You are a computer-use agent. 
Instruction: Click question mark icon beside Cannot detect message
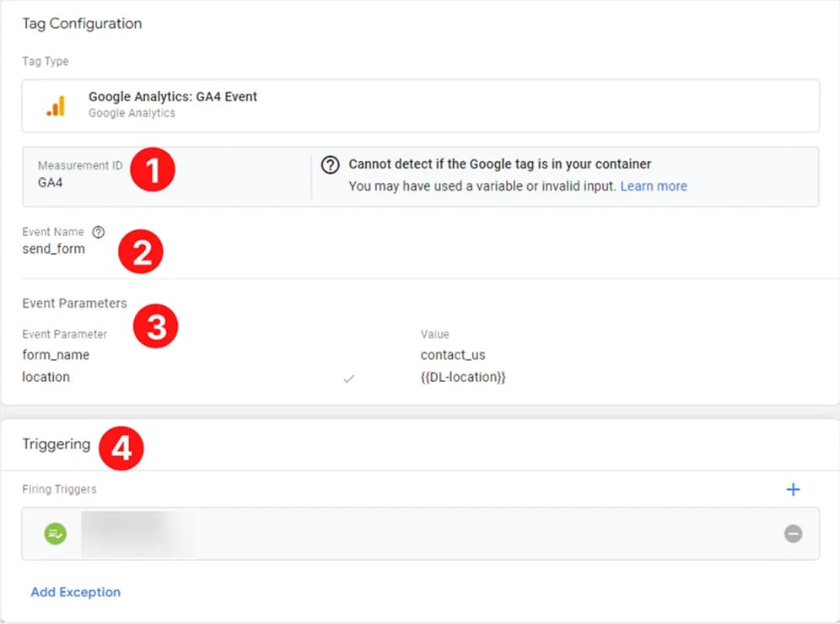click(330, 164)
